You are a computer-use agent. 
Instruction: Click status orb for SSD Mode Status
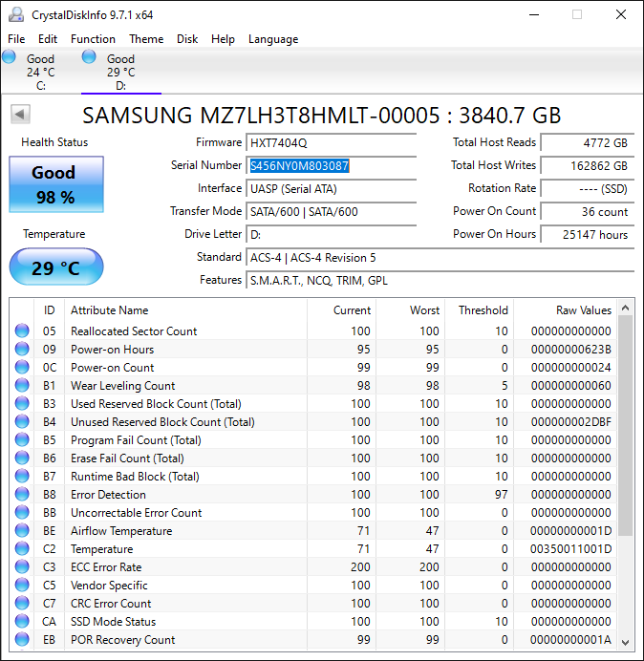pyautogui.click(x=22, y=621)
